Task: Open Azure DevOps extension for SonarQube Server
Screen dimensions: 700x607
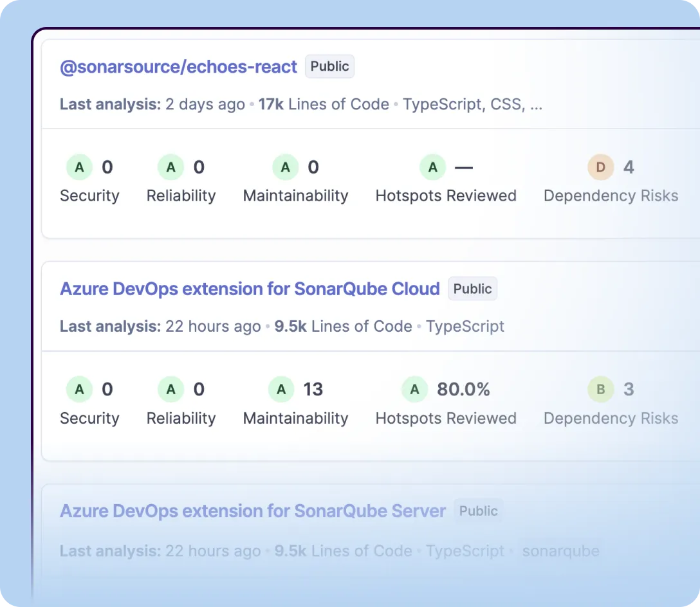Action: coord(252,511)
